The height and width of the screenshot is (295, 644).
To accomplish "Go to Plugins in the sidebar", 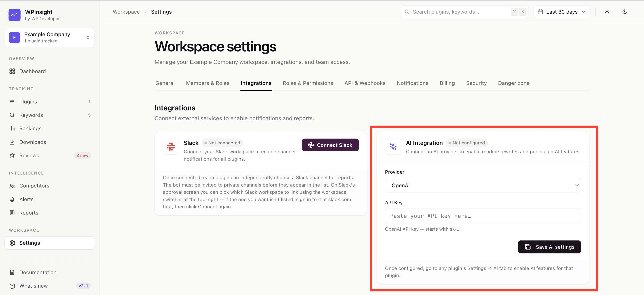I will coord(50,101).
